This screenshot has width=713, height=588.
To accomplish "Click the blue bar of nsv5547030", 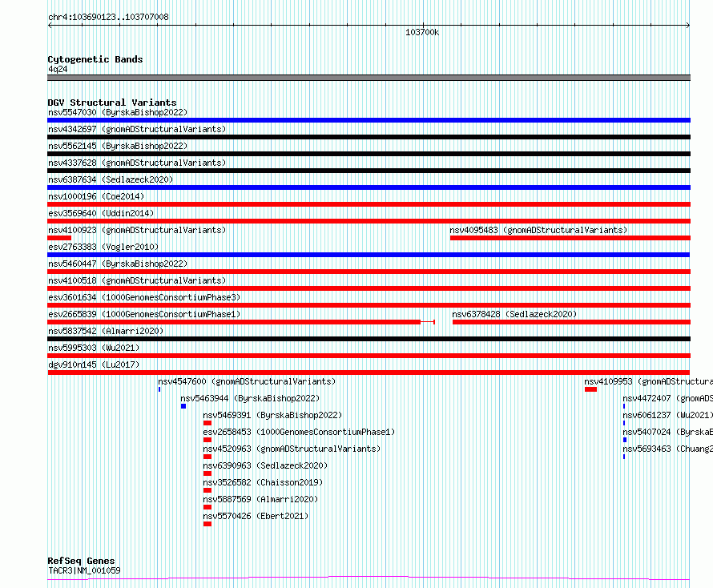I will tap(369, 120).
